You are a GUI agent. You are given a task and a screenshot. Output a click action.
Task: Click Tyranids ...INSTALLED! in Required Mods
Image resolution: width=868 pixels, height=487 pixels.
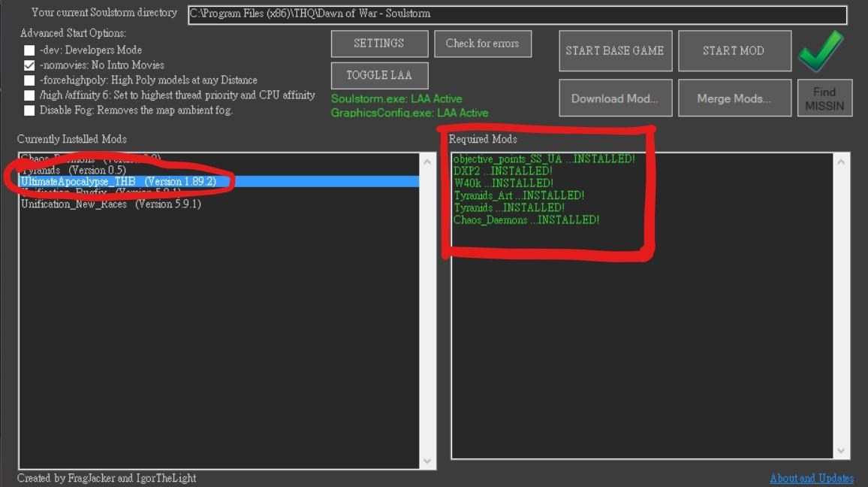click(509, 207)
